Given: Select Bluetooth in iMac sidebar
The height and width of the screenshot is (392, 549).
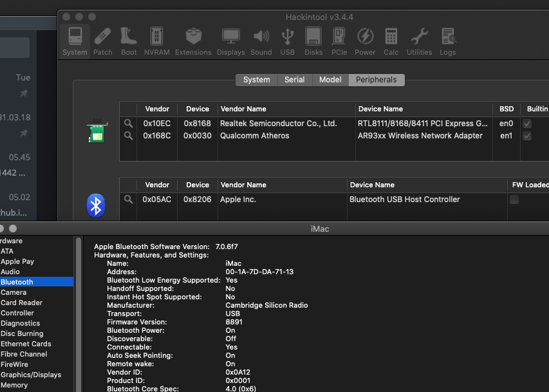Looking at the screenshot, I should tap(37, 282).
